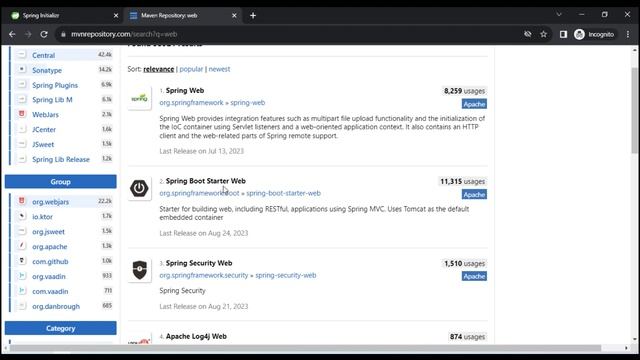Open Apache Log4j Web title
The height and width of the screenshot is (360, 640).
click(196, 336)
